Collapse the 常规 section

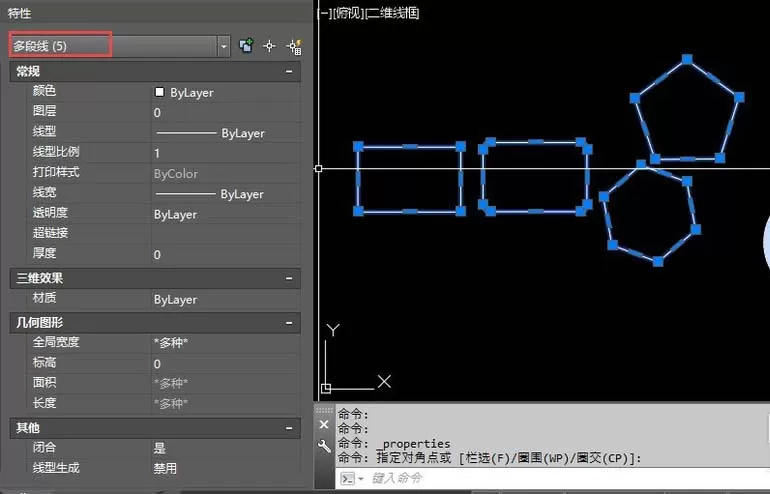click(289, 72)
